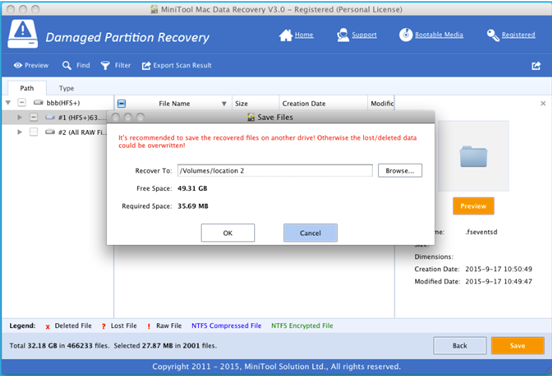Switch to the Type tab
The width and height of the screenshot is (552, 376).
[66, 88]
